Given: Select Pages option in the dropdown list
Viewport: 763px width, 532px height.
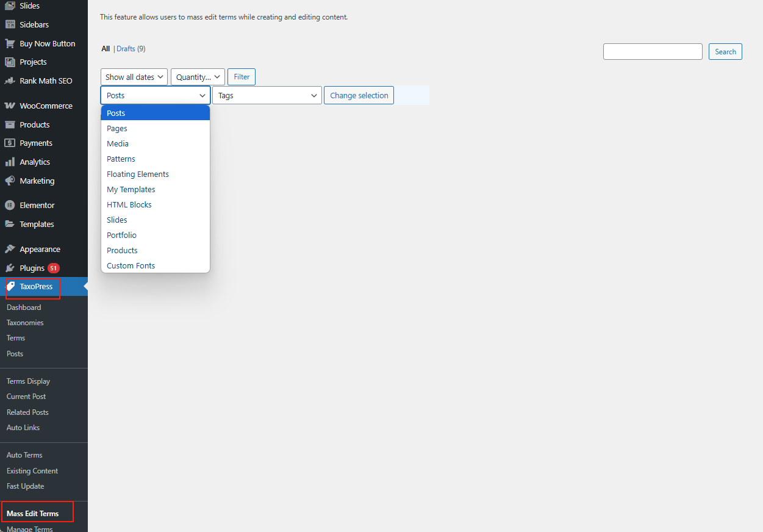Looking at the screenshot, I should point(117,129).
